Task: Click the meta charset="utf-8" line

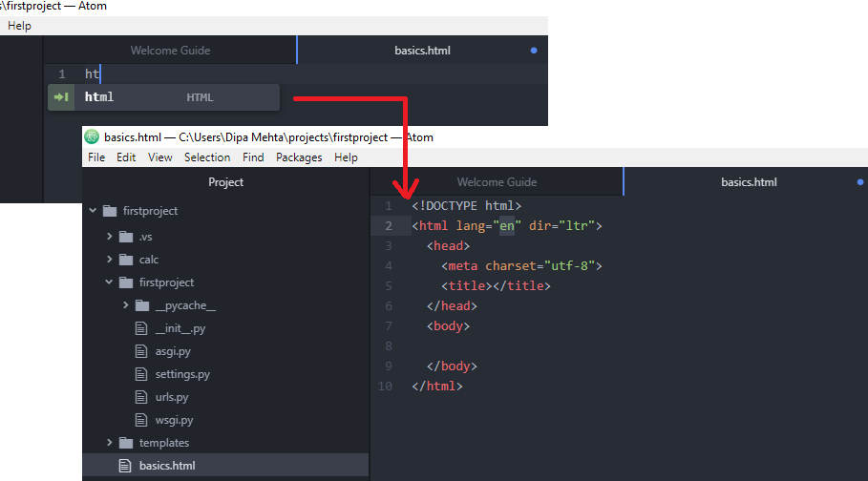Action: point(521,265)
